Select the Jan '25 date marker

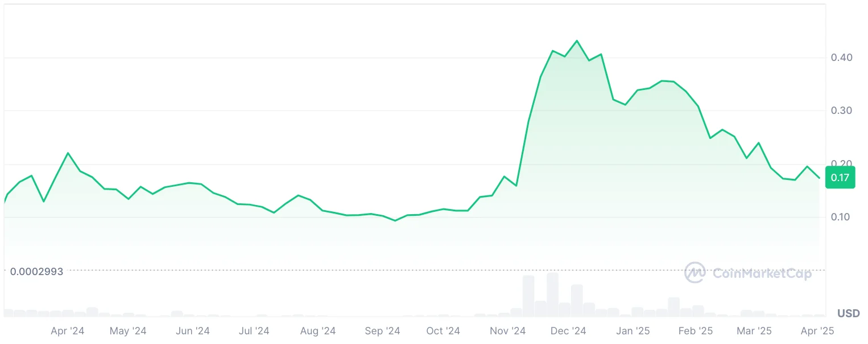pyautogui.click(x=633, y=331)
